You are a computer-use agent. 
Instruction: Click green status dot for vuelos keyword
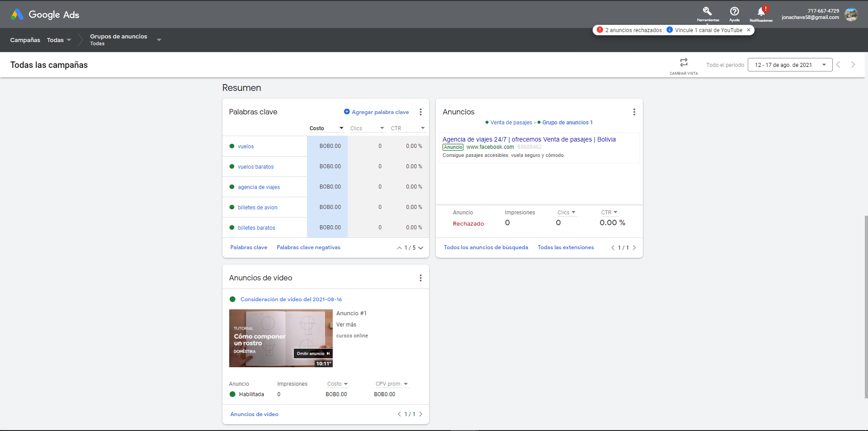pos(232,146)
